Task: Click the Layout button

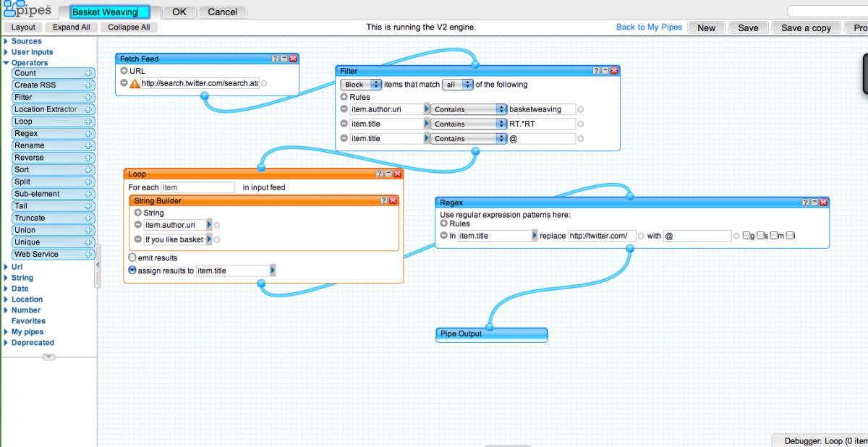Action: 23,27
